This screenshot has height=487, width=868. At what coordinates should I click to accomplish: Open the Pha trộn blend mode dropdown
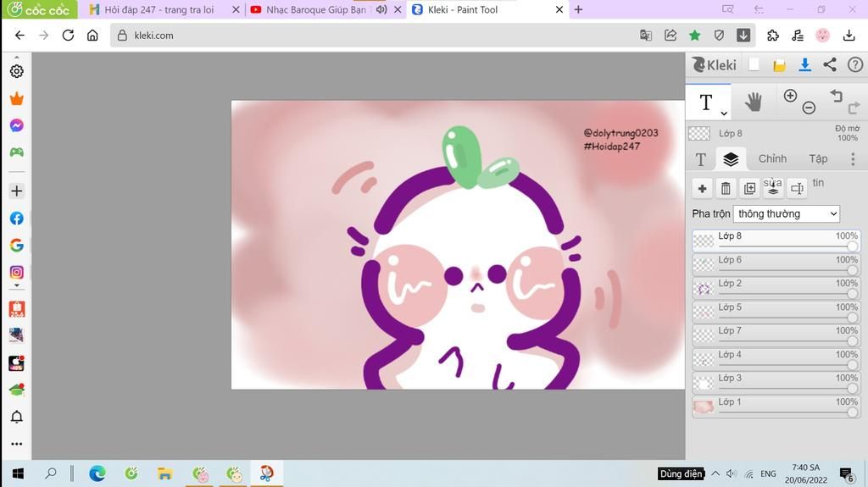787,213
